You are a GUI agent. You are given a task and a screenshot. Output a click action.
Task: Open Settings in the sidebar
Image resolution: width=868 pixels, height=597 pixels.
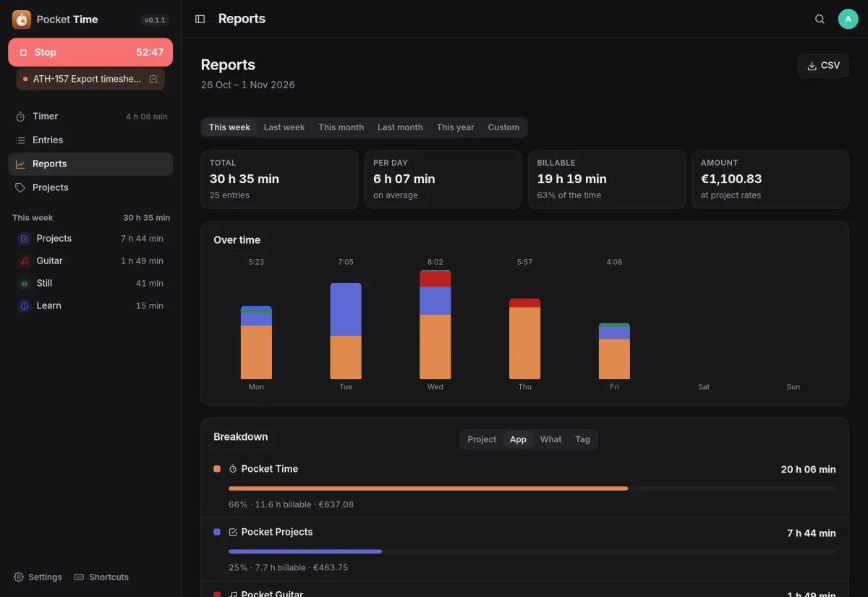click(38, 577)
